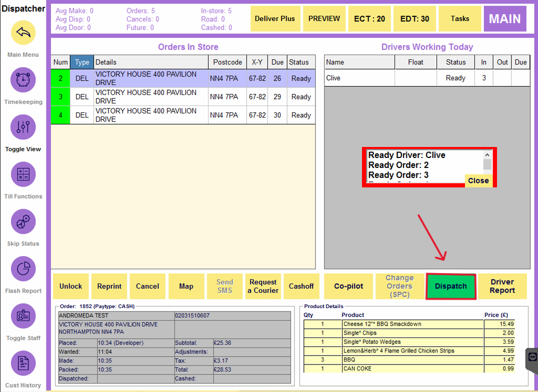Click 'Ready Order: 2' in the popup
Viewport: 538px width, 392px height.
398,165
